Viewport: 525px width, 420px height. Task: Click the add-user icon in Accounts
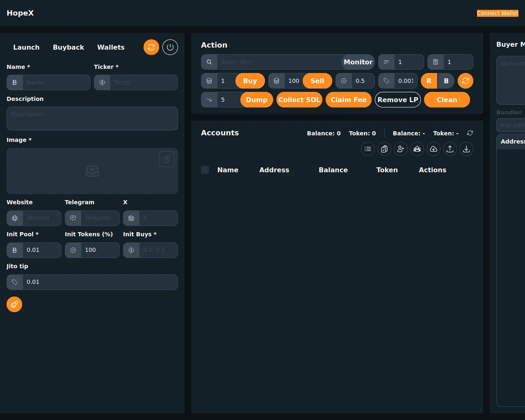(x=401, y=149)
